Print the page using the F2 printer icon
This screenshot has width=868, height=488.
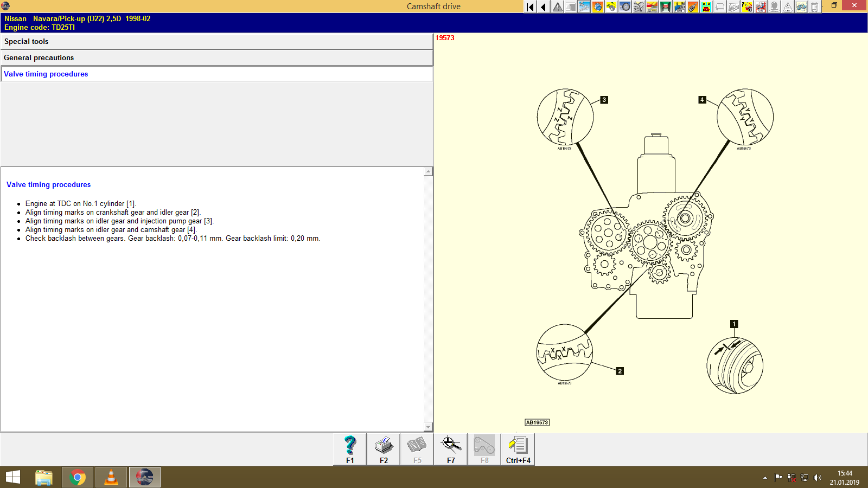(x=384, y=449)
